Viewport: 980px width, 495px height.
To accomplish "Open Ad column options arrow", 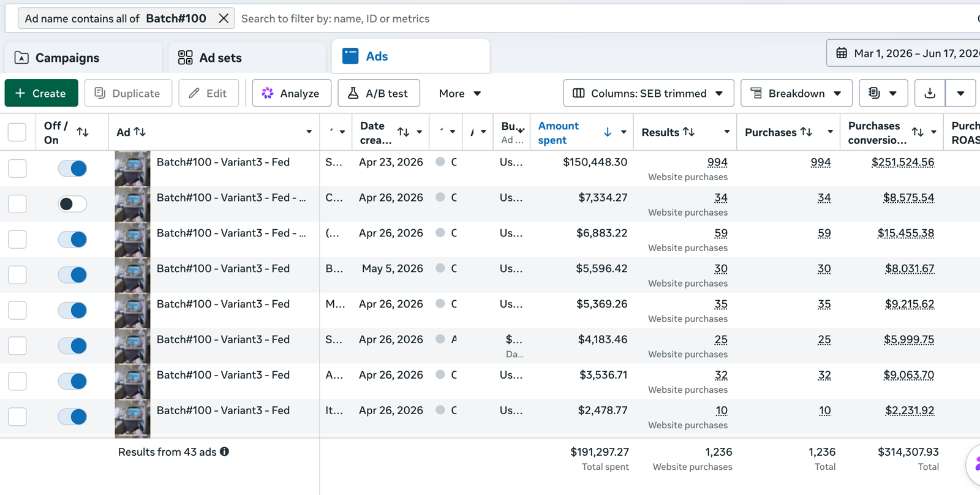I will pyautogui.click(x=309, y=132).
